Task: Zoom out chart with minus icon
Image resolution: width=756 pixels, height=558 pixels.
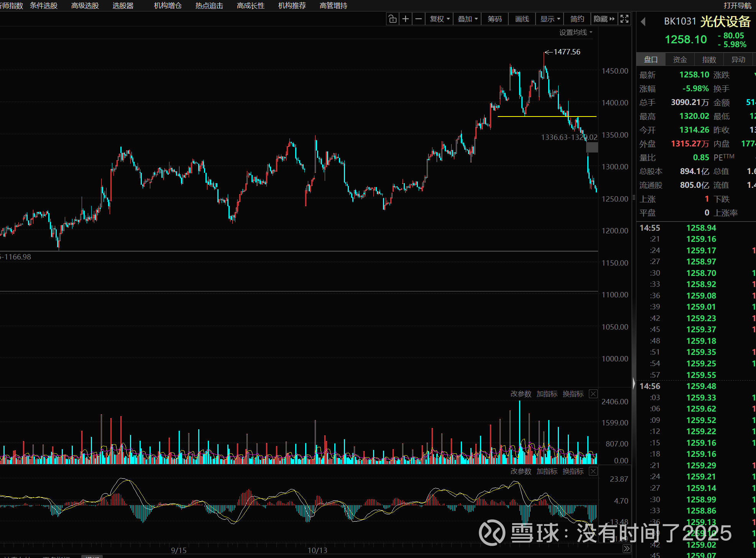Action: [419, 19]
